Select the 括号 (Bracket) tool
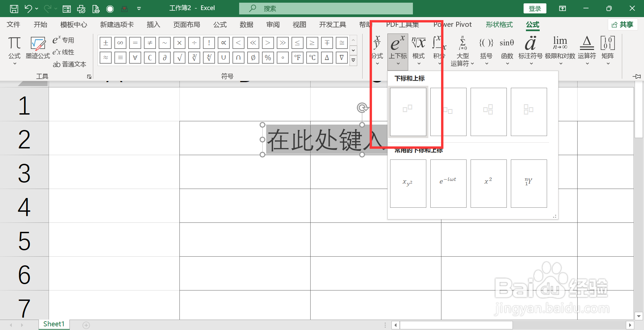This screenshot has width=644, height=330. 486,50
